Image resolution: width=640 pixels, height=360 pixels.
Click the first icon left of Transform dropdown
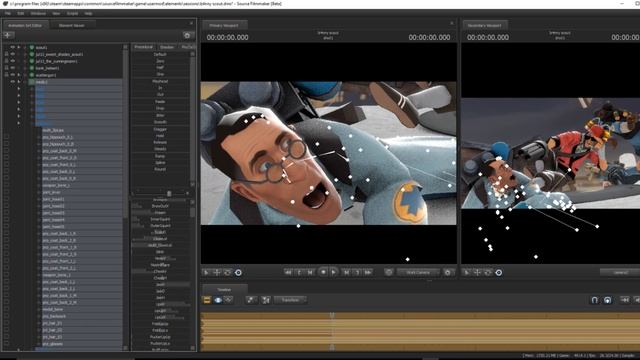click(251, 300)
